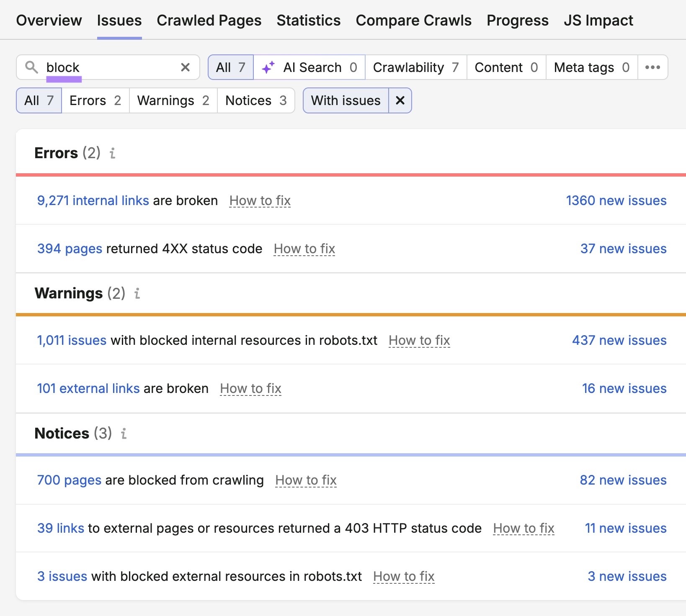Click the search input containing 'block'
The height and width of the screenshot is (616, 686).
pos(108,67)
